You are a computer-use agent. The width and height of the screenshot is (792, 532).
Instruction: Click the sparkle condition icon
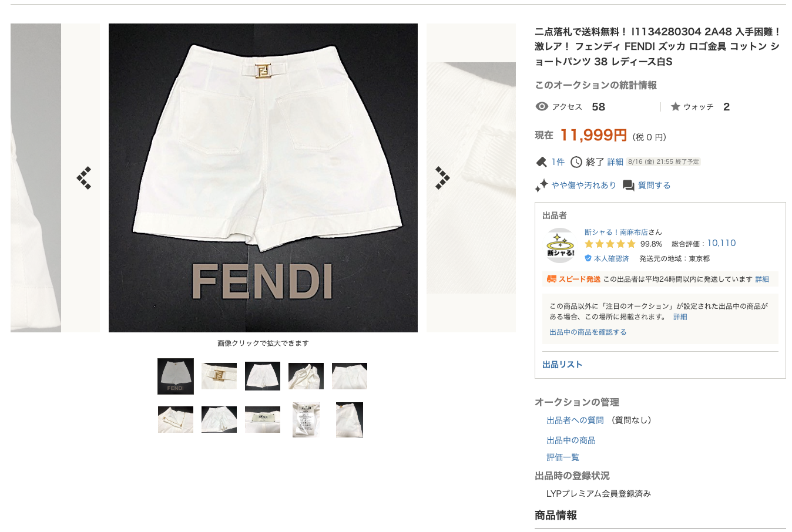click(541, 186)
